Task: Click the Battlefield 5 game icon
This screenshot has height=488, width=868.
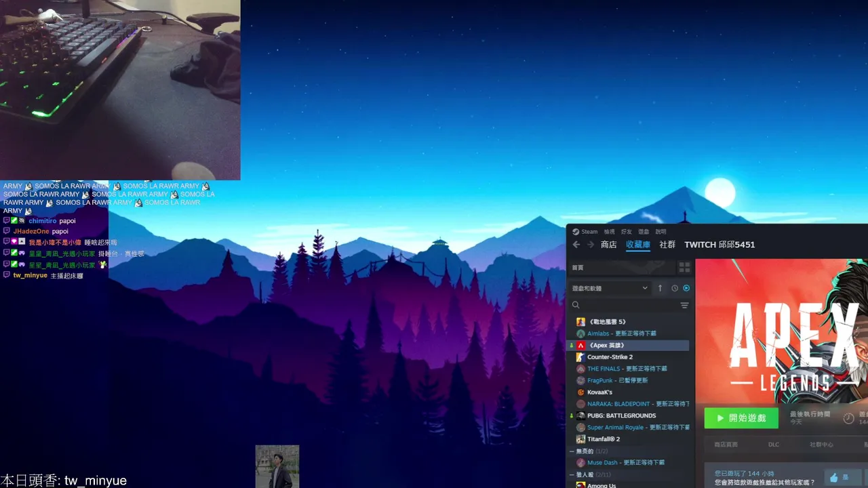Action: coord(580,322)
